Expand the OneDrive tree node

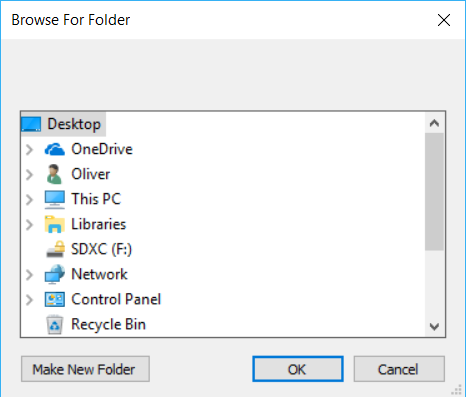(x=29, y=149)
